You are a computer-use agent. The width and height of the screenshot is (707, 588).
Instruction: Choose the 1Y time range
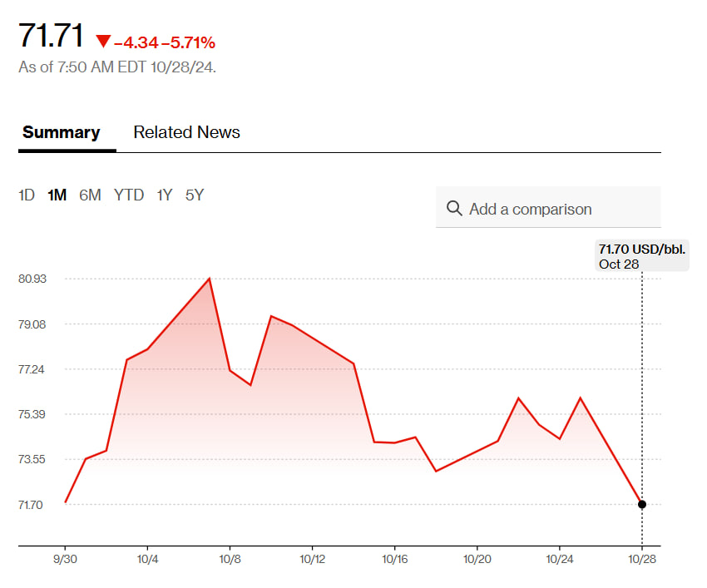(165, 195)
